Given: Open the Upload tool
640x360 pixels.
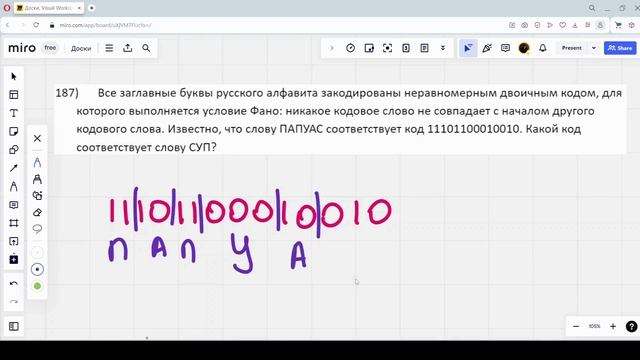Looking at the screenshot, I should point(13,242).
